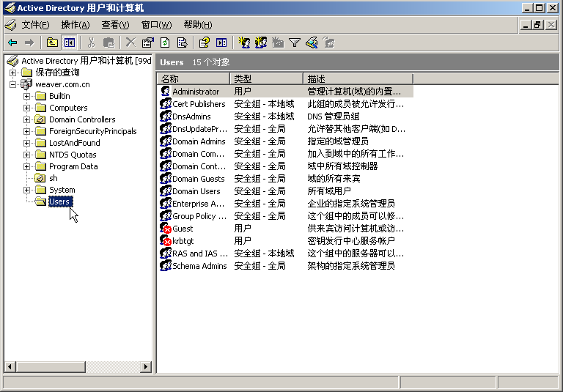Open the 窗口(W) menu
Screen dimensions: 563x392
[157, 25]
